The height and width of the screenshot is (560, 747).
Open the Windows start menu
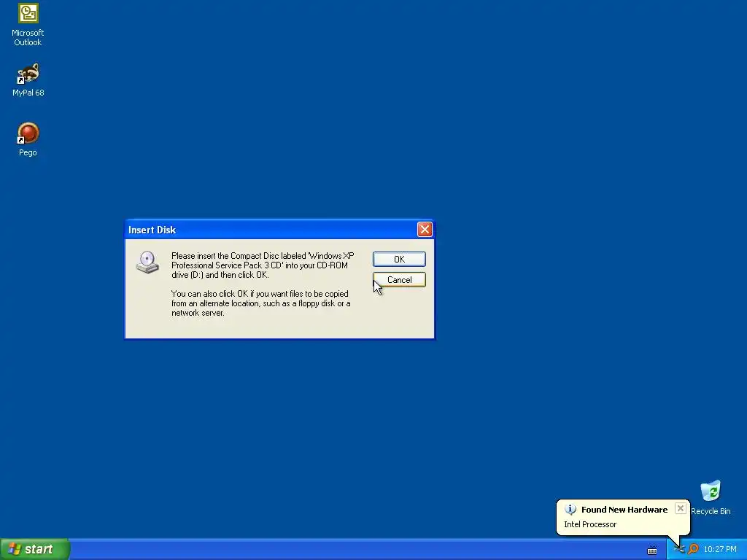click(x=35, y=549)
